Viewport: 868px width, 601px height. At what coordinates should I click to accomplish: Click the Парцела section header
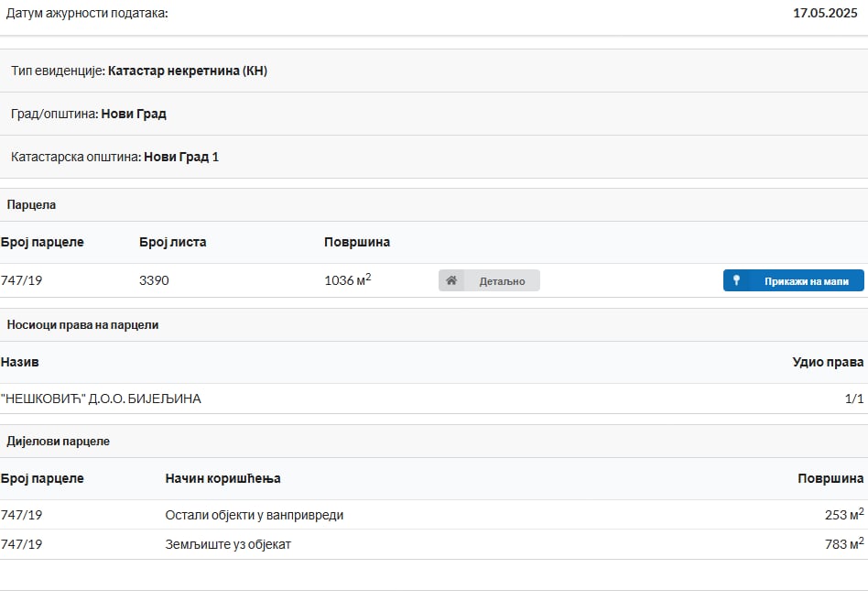(31, 204)
